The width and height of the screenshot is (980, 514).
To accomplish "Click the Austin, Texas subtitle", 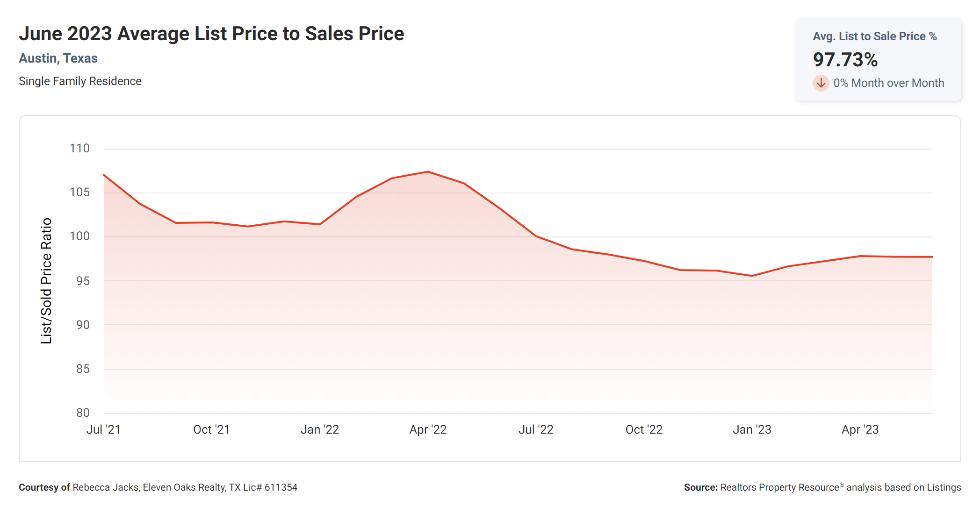I will click(x=58, y=58).
